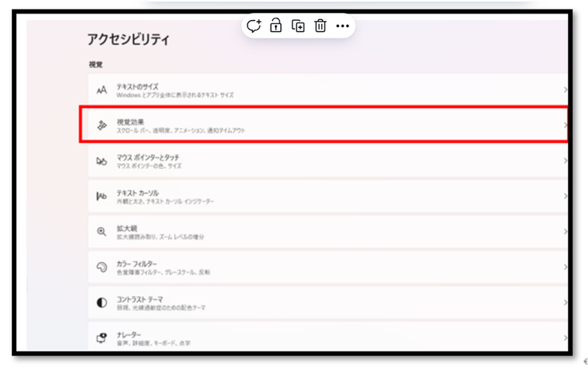Click the アクセシビリティ page heading
Screen dimensions: 588x369
click(x=128, y=39)
